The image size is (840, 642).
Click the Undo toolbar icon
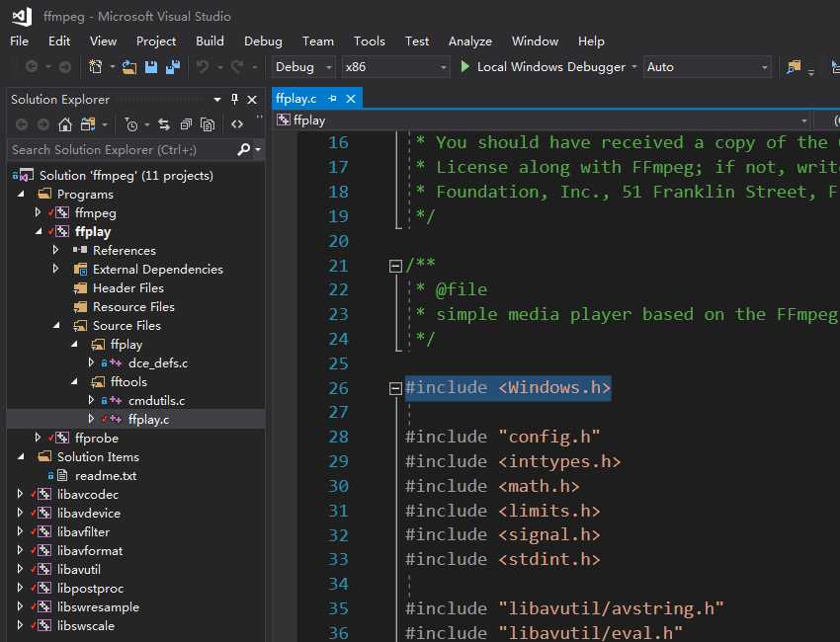click(x=203, y=67)
